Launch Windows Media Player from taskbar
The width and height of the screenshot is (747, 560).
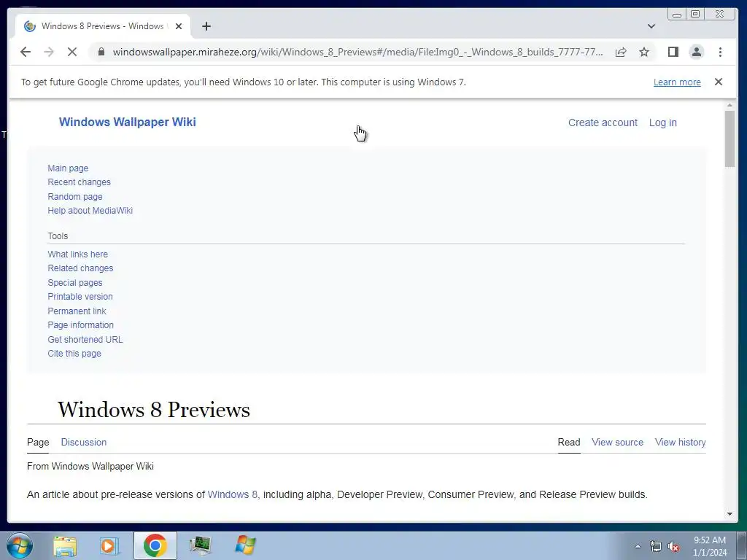[109, 545]
